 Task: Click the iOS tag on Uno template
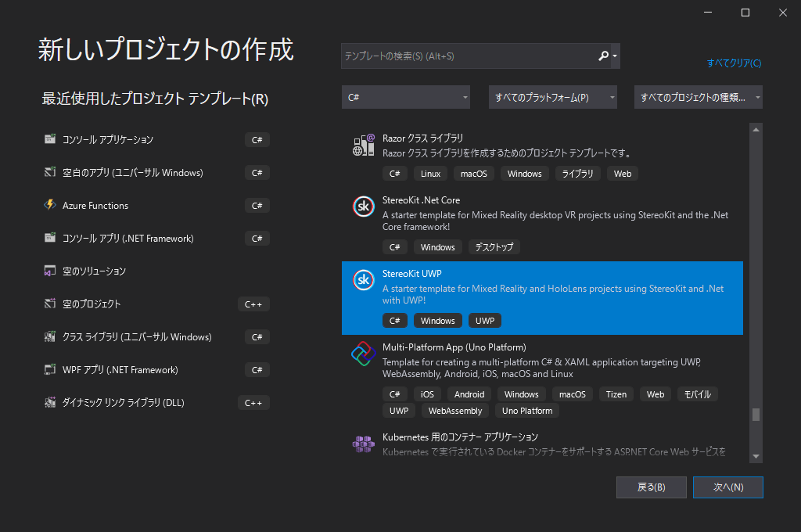pos(427,394)
